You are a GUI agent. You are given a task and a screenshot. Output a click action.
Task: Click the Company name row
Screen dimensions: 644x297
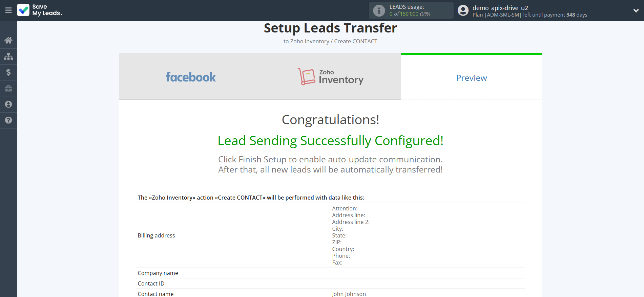point(158,273)
